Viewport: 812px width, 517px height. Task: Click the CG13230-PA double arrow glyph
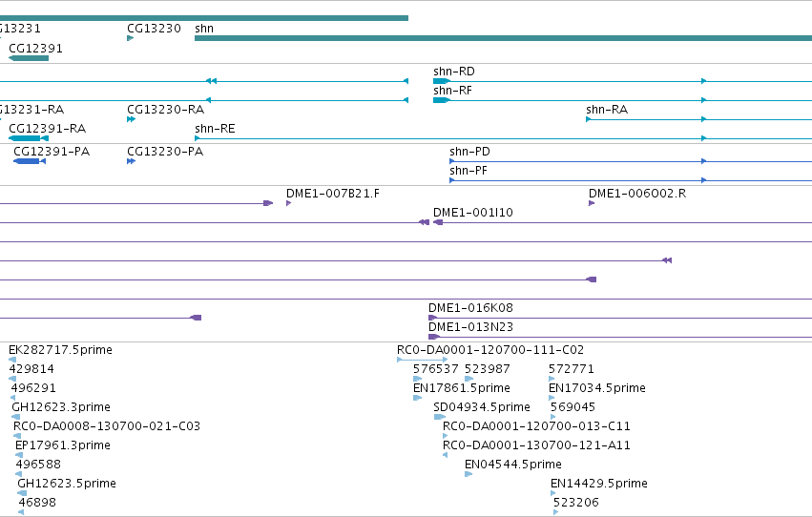click(131, 161)
